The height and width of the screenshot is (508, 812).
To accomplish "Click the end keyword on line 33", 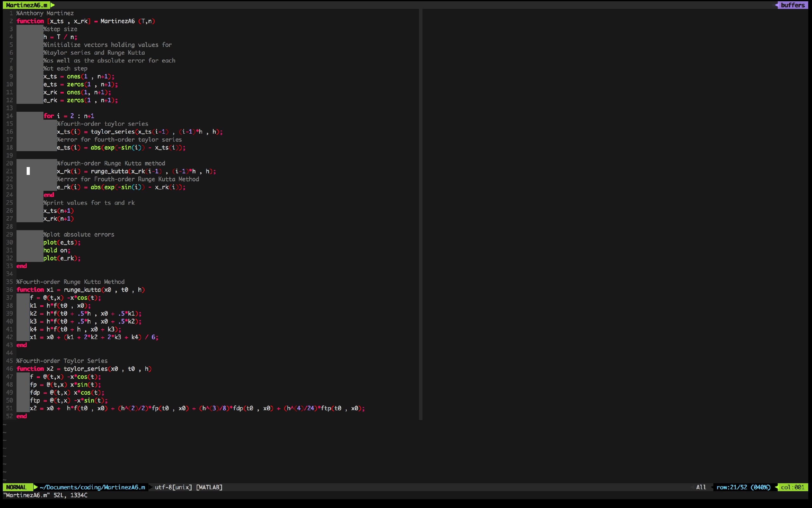I will click(x=22, y=266).
